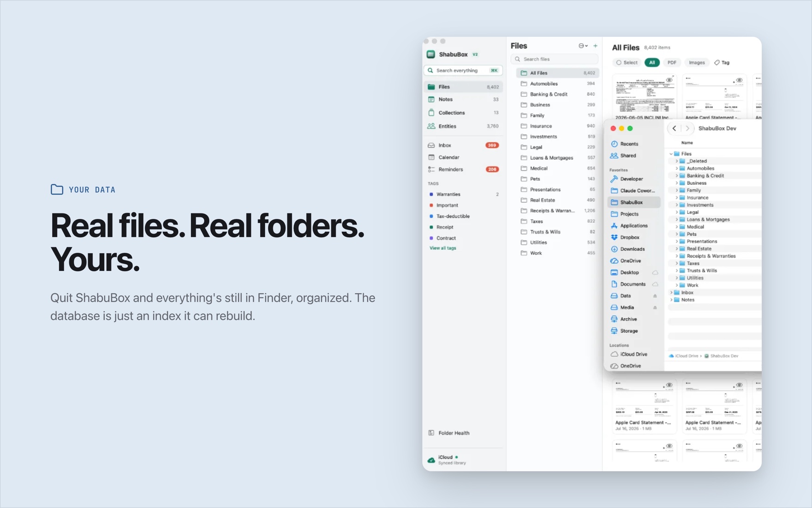812x508 pixels.
Task: Click the Name column header in Finder
Action: 687,143
